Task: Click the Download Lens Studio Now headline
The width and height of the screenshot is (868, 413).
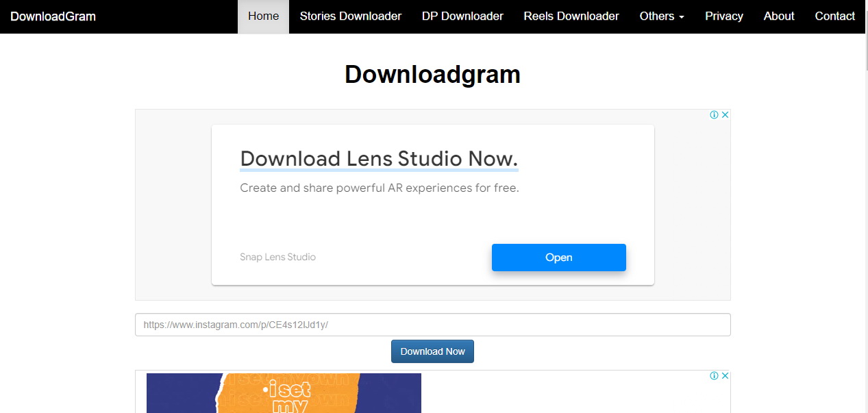Action: tap(379, 159)
